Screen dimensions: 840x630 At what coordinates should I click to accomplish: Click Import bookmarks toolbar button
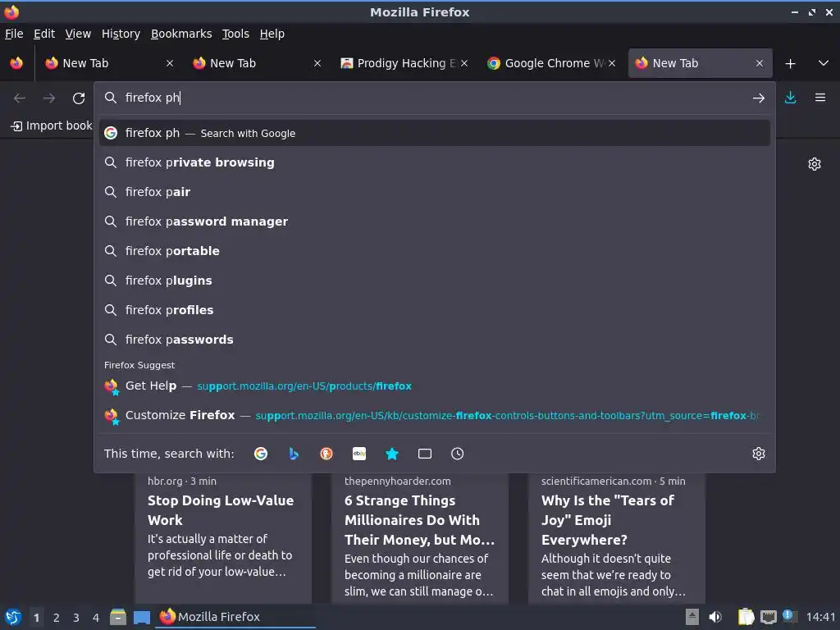[x=52, y=126]
